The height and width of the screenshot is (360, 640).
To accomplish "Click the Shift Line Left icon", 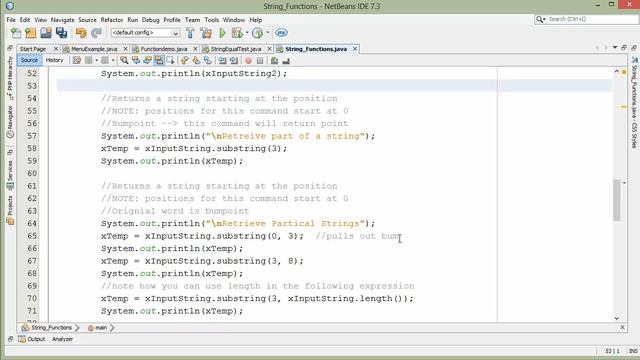I will click(222, 60).
